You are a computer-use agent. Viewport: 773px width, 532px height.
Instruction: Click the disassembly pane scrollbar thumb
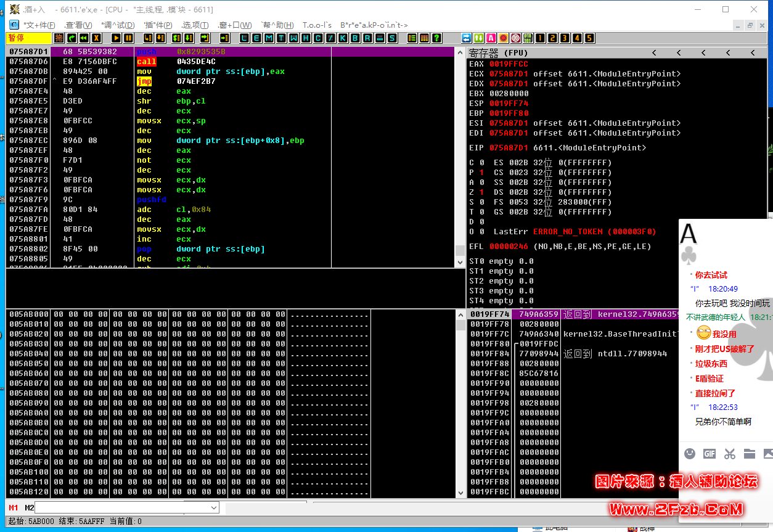(x=459, y=251)
